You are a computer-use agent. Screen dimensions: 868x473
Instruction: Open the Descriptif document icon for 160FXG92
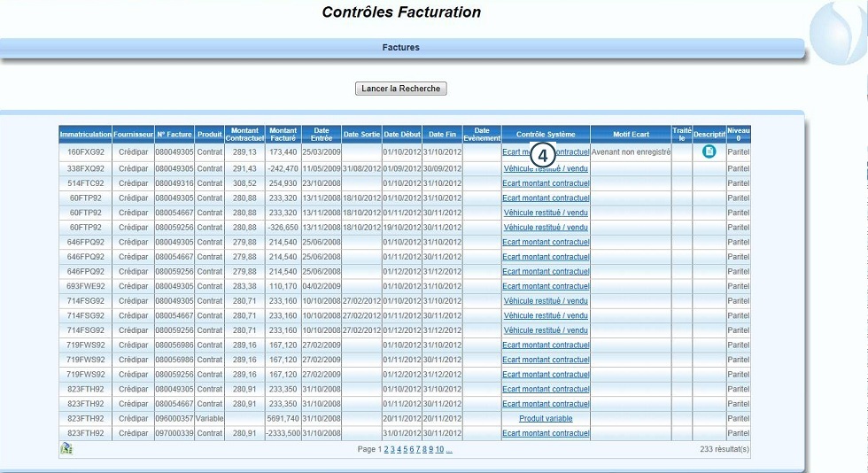point(709,151)
